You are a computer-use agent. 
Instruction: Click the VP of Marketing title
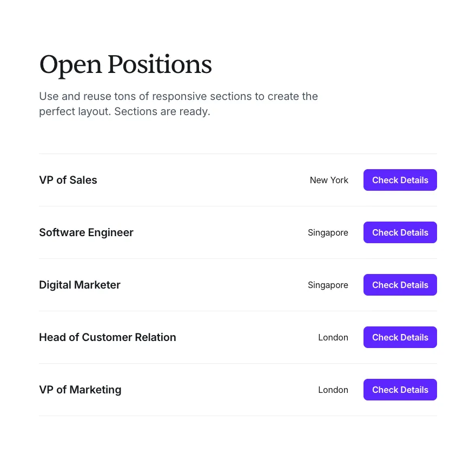[80, 390]
